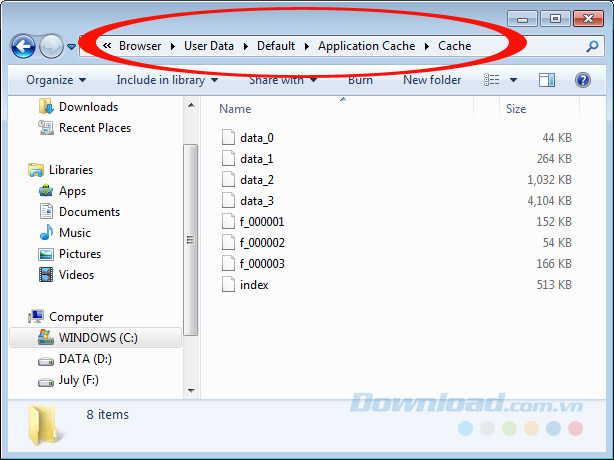Image resolution: width=614 pixels, height=460 pixels.
Task: Open the Include in library menu
Action: click(167, 80)
